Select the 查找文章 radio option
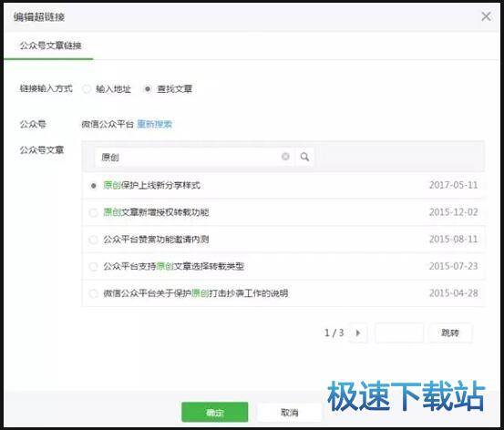The image size is (504, 430). tap(148, 88)
